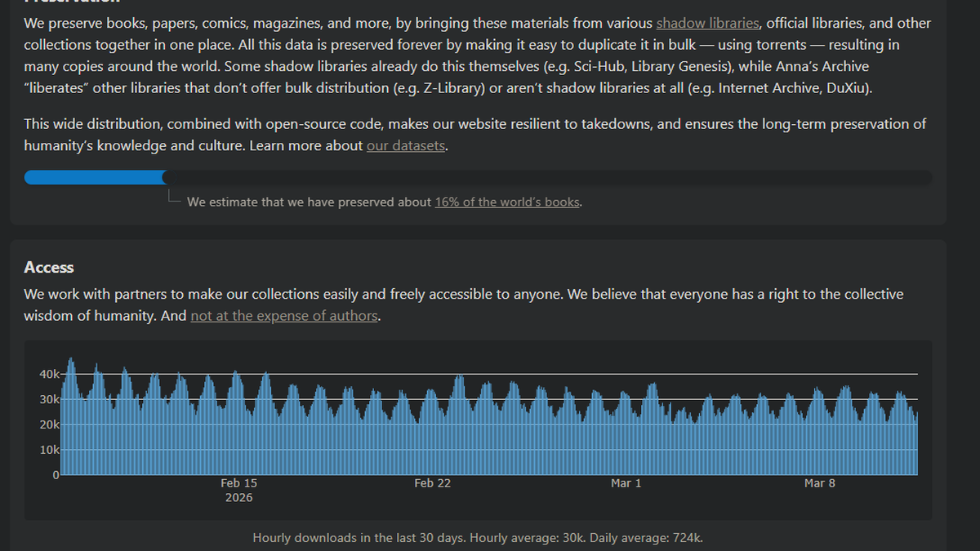This screenshot has width=980, height=551.
Task: Open "not at the expense of authors" link
Action: click(284, 315)
